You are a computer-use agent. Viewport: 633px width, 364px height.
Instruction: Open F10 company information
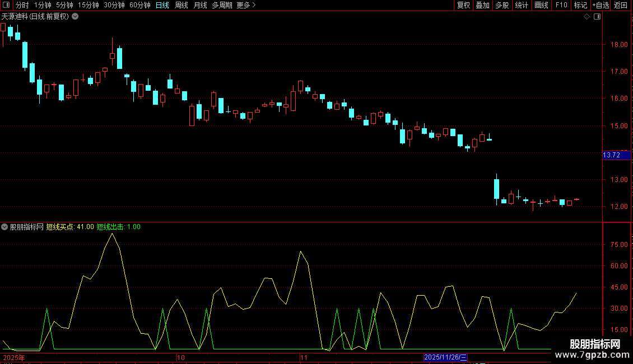tap(561, 5)
